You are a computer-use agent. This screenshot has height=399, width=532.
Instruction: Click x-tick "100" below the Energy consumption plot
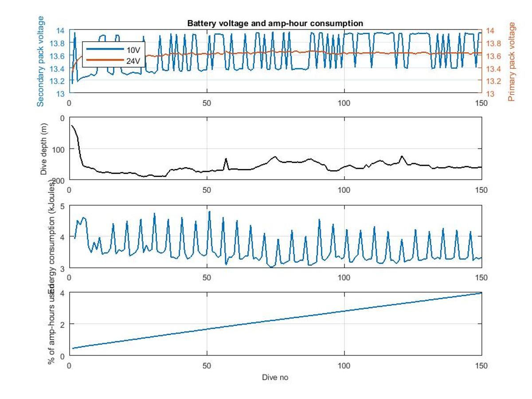coord(344,278)
